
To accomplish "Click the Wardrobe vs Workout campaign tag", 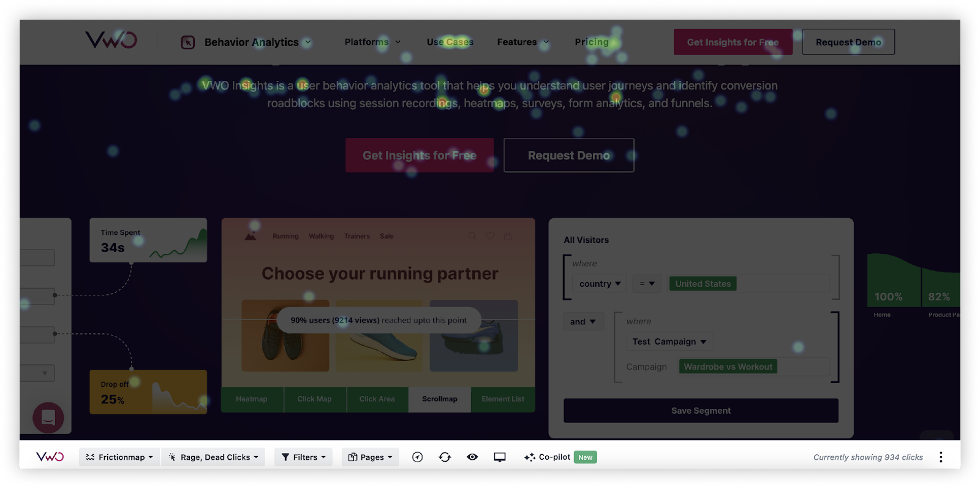I will [x=728, y=367].
